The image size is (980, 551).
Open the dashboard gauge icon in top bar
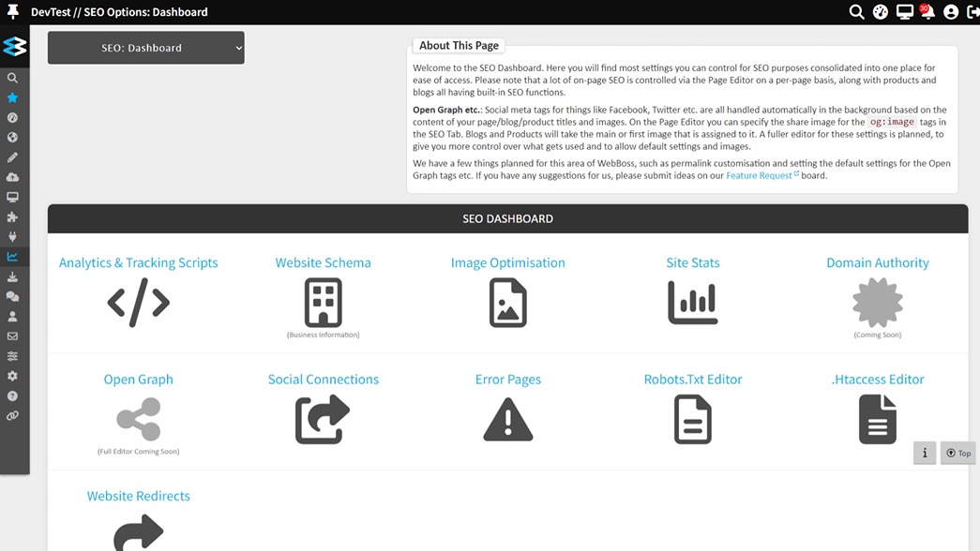pyautogui.click(x=880, y=11)
